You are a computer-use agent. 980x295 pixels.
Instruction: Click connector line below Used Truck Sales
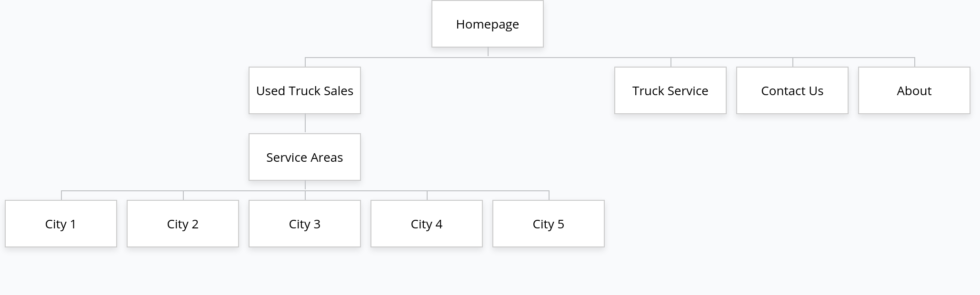pyautogui.click(x=305, y=123)
